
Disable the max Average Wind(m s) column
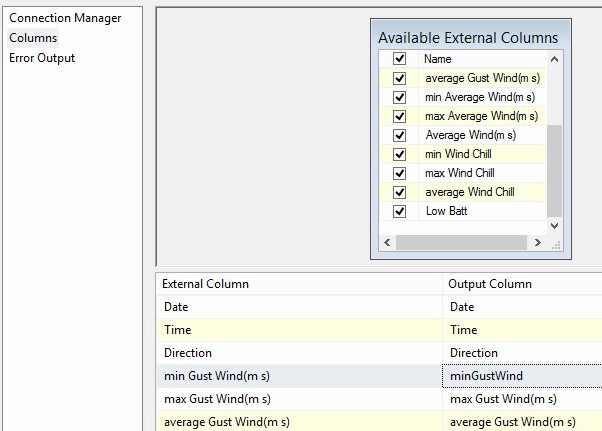(x=400, y=116)
